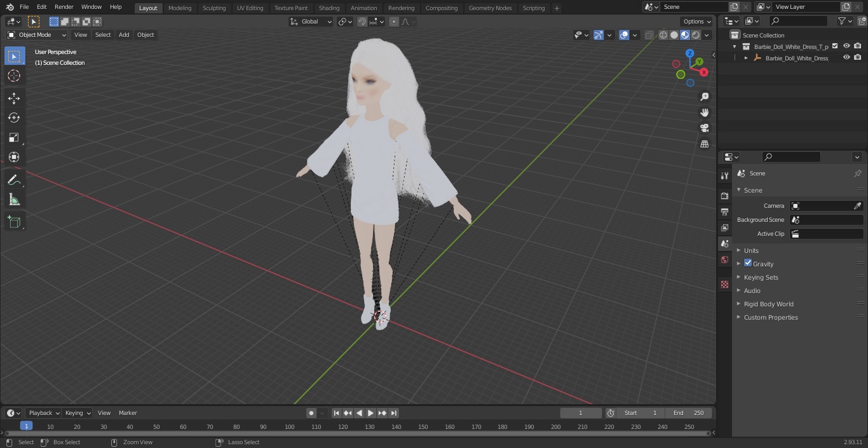The image size is (868, 448).
Task: Choose the Move tool
Action: [x=14, y=98]
